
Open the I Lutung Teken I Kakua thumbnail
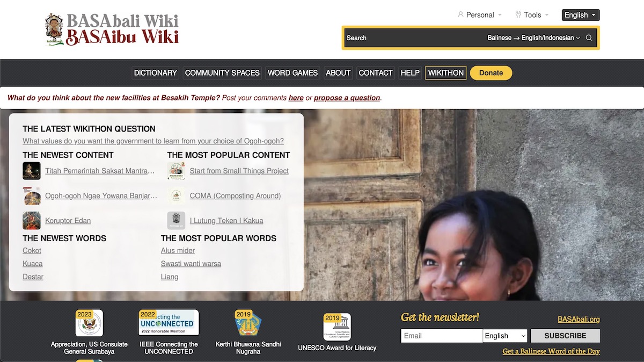(176, 221)
